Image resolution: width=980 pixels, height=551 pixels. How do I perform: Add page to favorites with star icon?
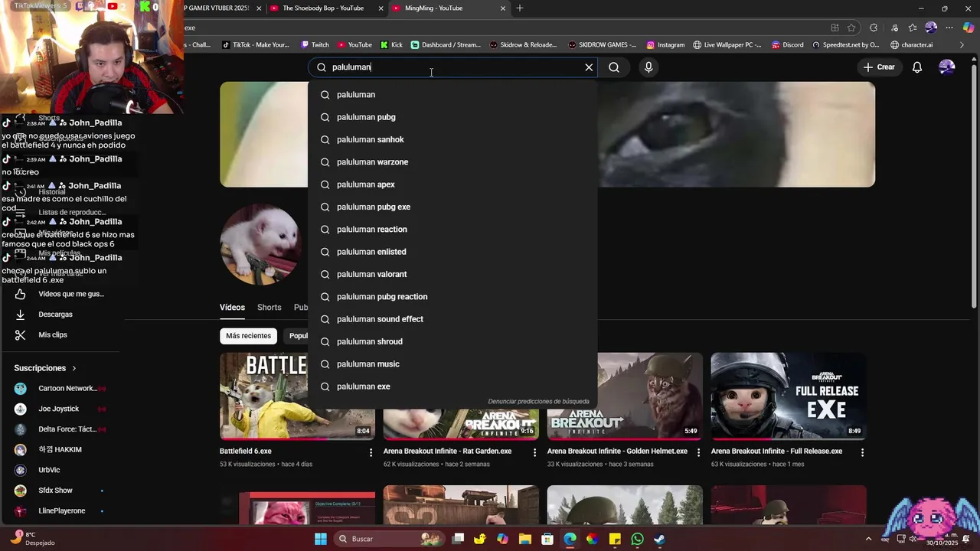(x=851, y=28)
